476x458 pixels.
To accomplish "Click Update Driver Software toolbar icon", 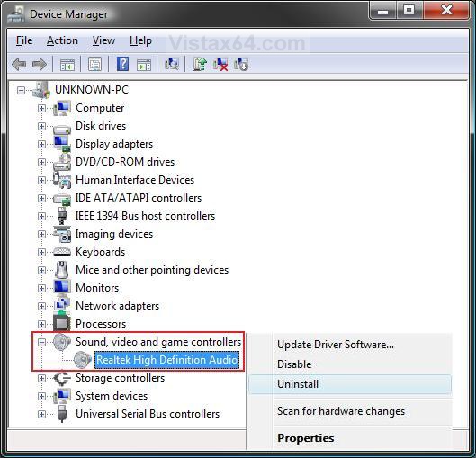I will 200,65.
